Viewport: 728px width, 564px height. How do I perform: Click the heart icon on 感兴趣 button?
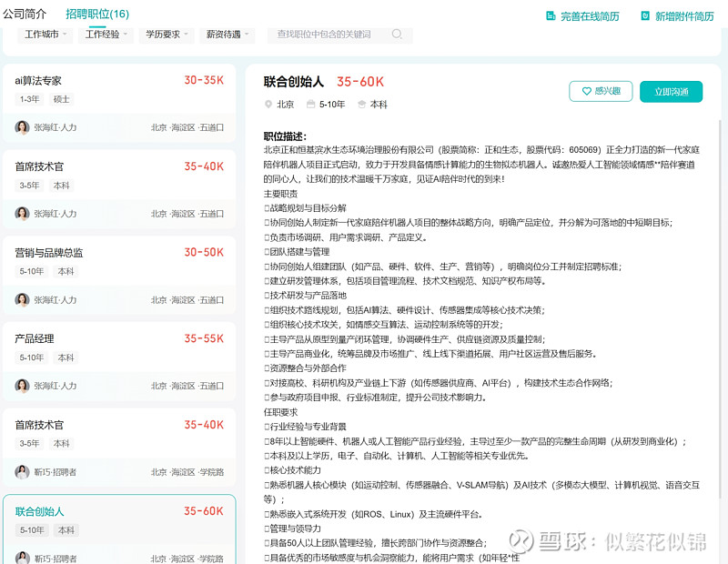[x=586, y=91]
